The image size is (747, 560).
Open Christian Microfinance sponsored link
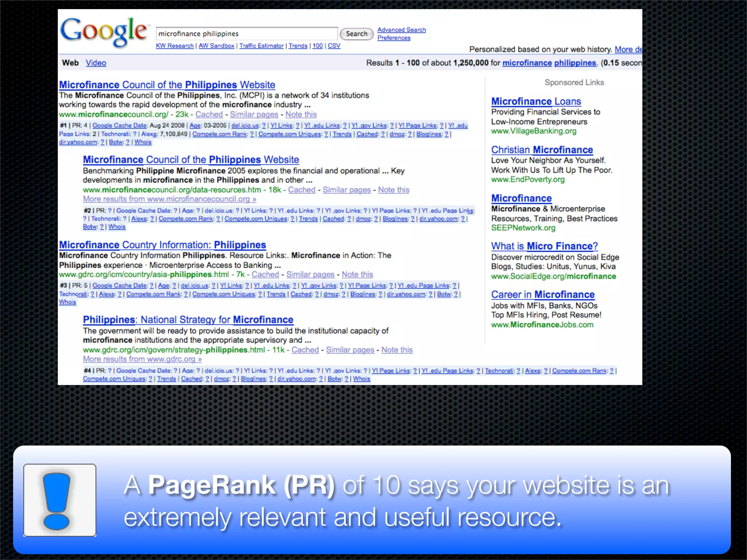[542, 150]
